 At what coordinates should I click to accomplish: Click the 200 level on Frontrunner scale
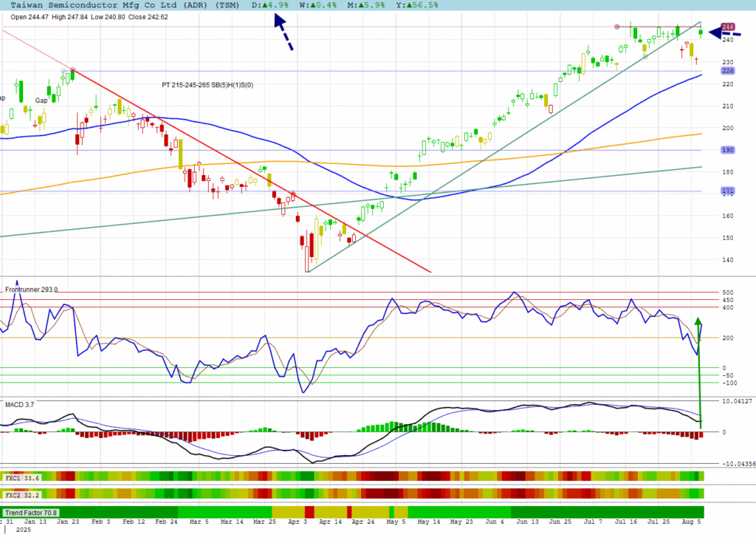[727, 338]
